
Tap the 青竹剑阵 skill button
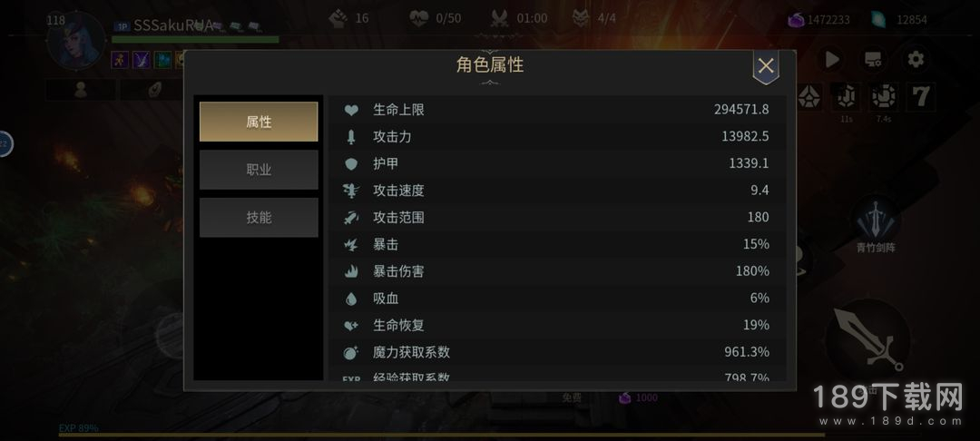click(876, 223)
